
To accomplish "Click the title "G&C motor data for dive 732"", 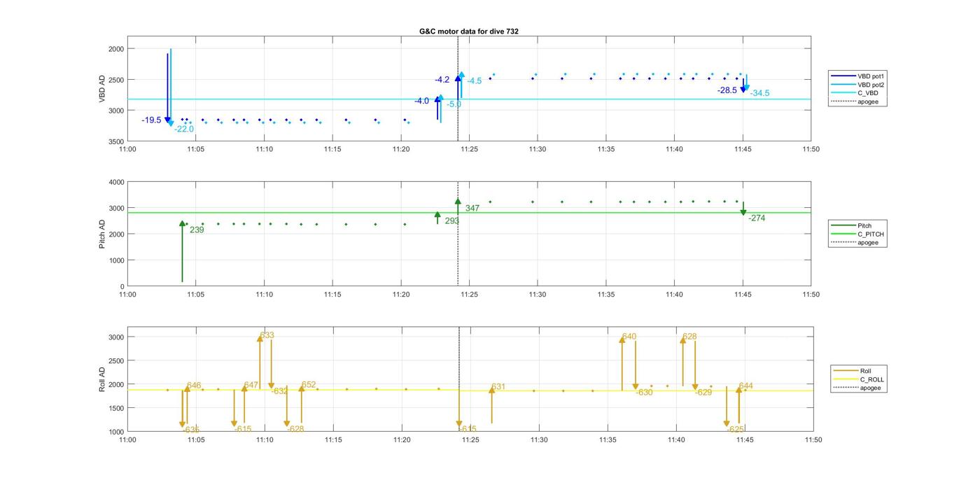I will pos(469,31).
